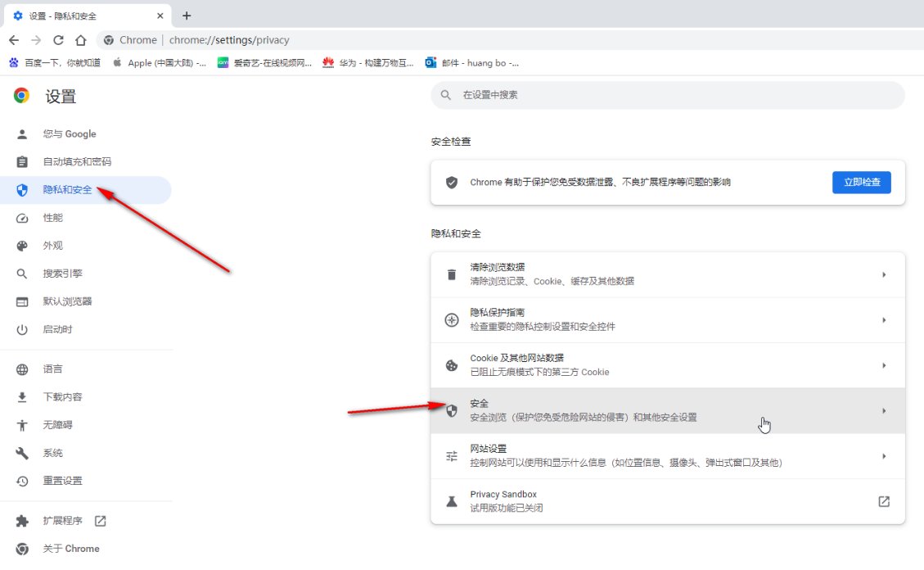This screenshot has height=570, width=924.
Task: Open 扩展程序 in the sidebar
Action: point(85,521)
